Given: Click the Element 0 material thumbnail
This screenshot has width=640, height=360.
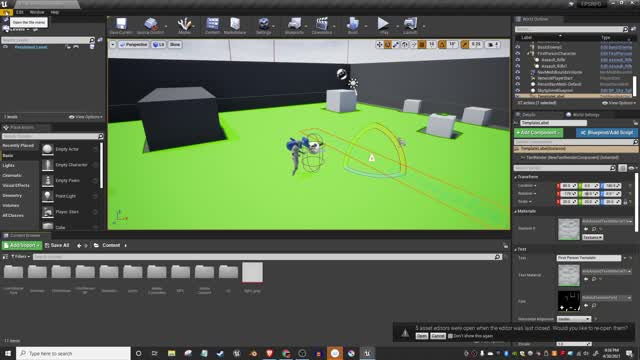Looking at the screenshot, I should (569, 229).
